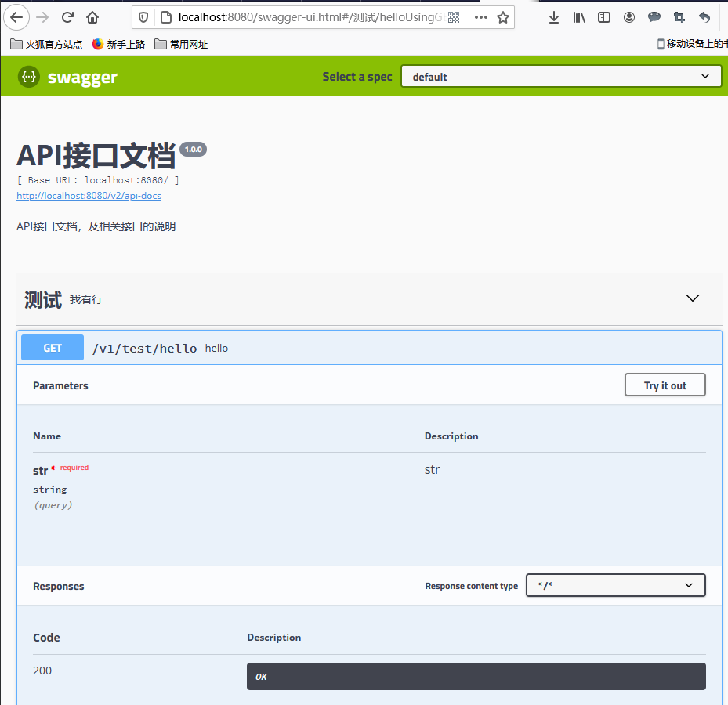The height and width of the screenshot is (705, 728).
Task: Click the Responses section header
Action: [x=59, y=586]
